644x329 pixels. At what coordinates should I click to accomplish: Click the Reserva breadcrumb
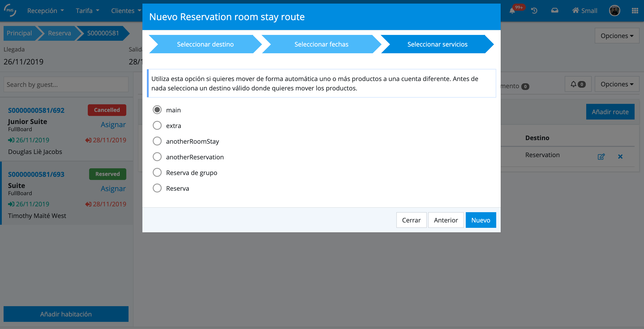[x=60, y=33]
